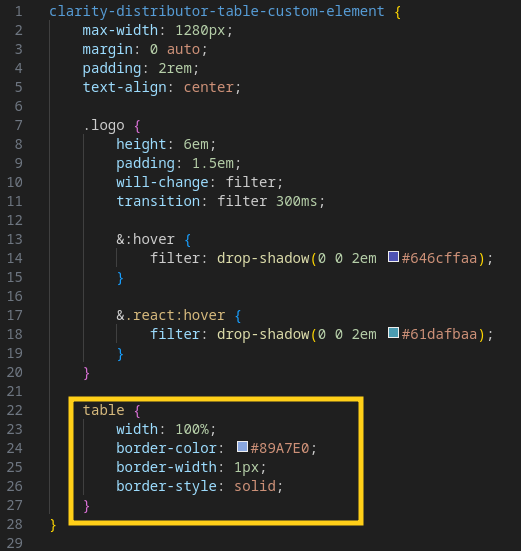Image resolution: width=521 pixels, height=551 pixels.
Task: Click line number 28 in gutter
Action: pyautogui.click(x=15, y=524)
